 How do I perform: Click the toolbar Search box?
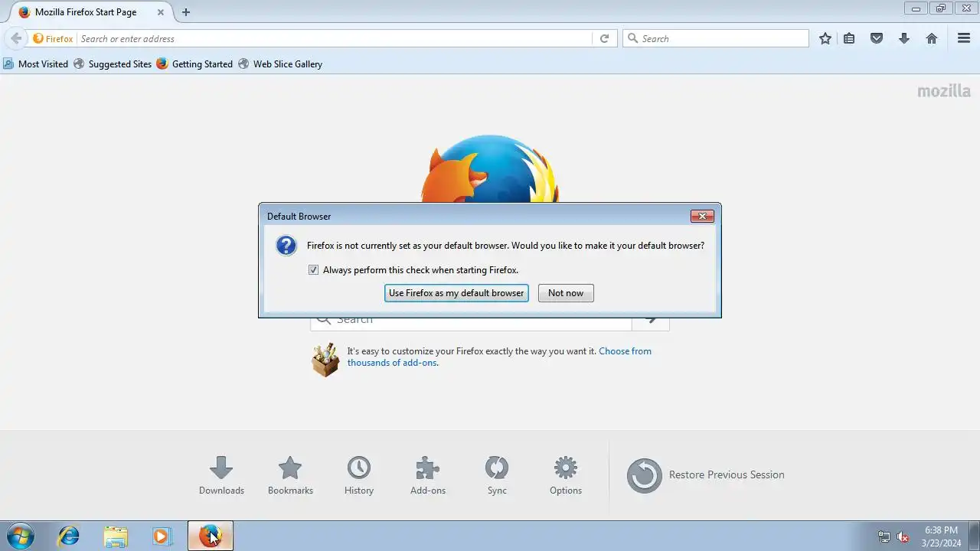coord(716,38)
